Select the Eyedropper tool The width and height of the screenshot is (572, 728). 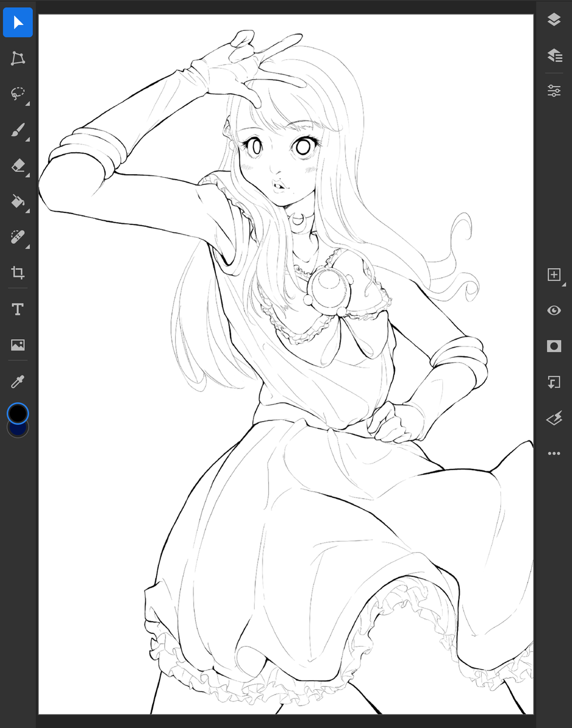coord(18,382)
